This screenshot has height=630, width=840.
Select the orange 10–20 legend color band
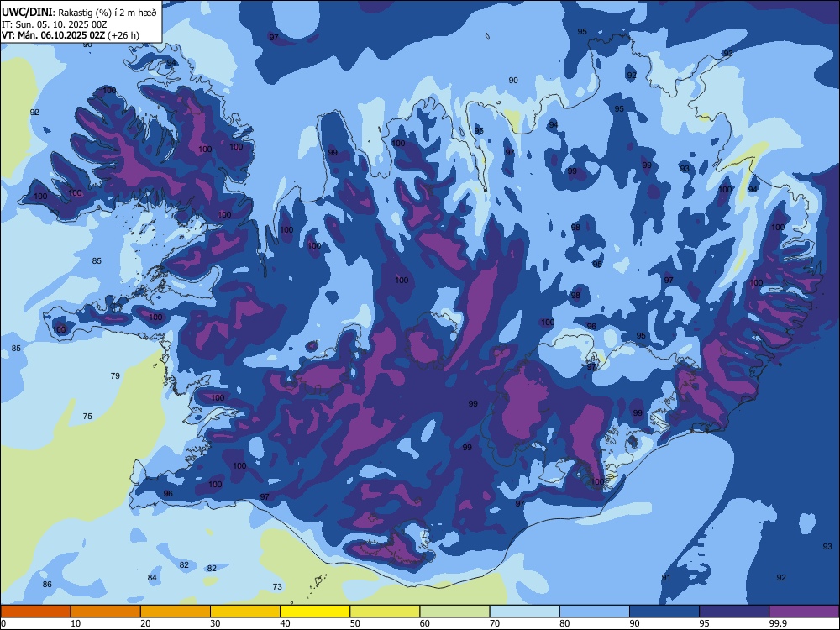pyautogui.click(x=106, y=612)
